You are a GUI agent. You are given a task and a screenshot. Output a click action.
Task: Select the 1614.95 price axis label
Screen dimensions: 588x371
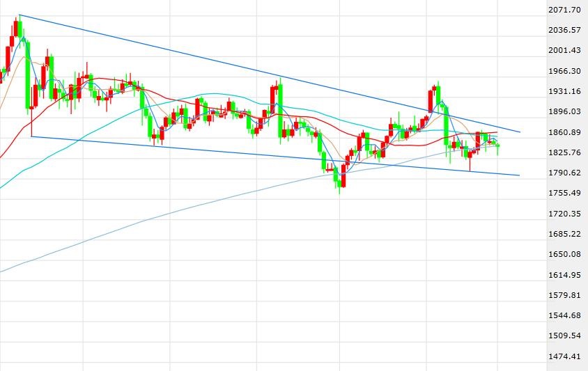564,275
